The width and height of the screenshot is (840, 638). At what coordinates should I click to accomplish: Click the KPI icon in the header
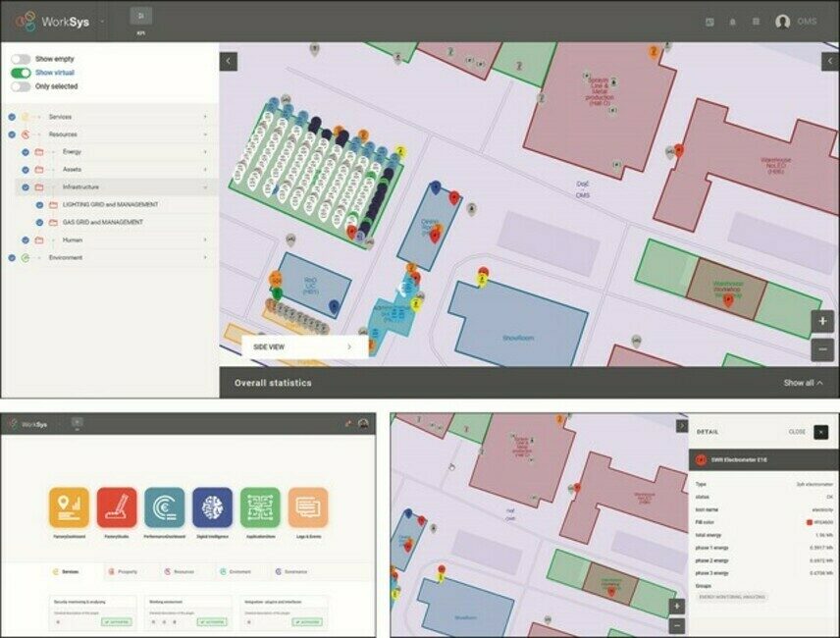click(140, 16)
